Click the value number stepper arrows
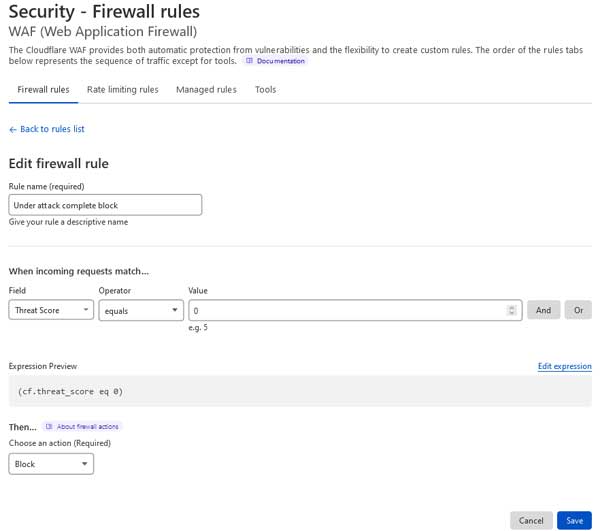The image size is (600, 531). pos(512,310)
